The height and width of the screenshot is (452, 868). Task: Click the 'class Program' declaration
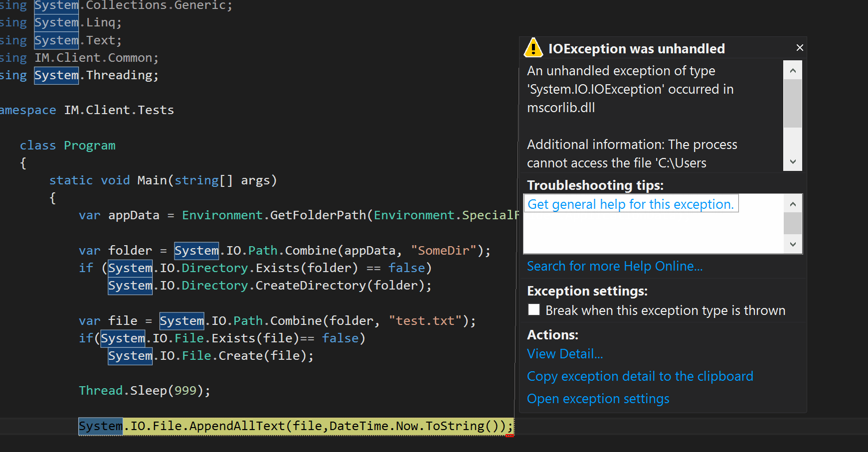[x=68, y=146]
